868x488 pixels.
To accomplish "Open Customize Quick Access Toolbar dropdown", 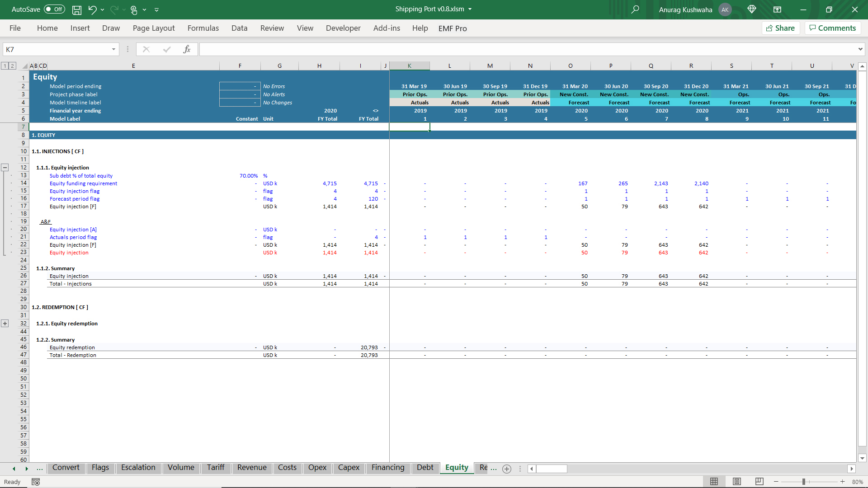I will pyautogui.click(x=157, y=9).
